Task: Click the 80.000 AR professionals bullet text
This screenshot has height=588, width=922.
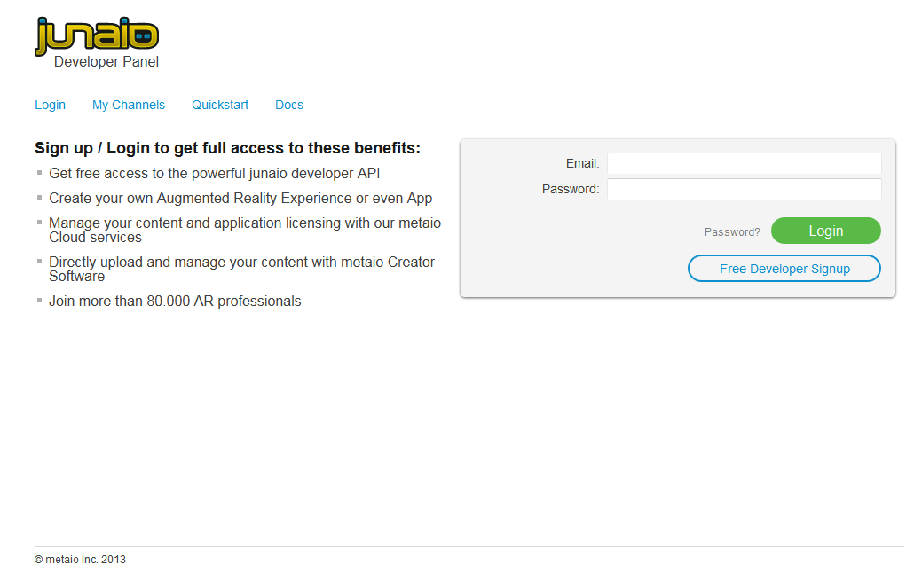Action: [x=175, y=301]
